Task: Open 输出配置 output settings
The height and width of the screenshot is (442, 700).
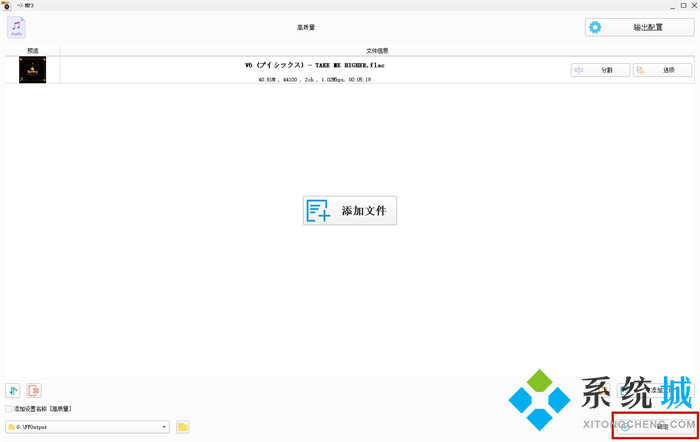Action: (x=639, y=27)
